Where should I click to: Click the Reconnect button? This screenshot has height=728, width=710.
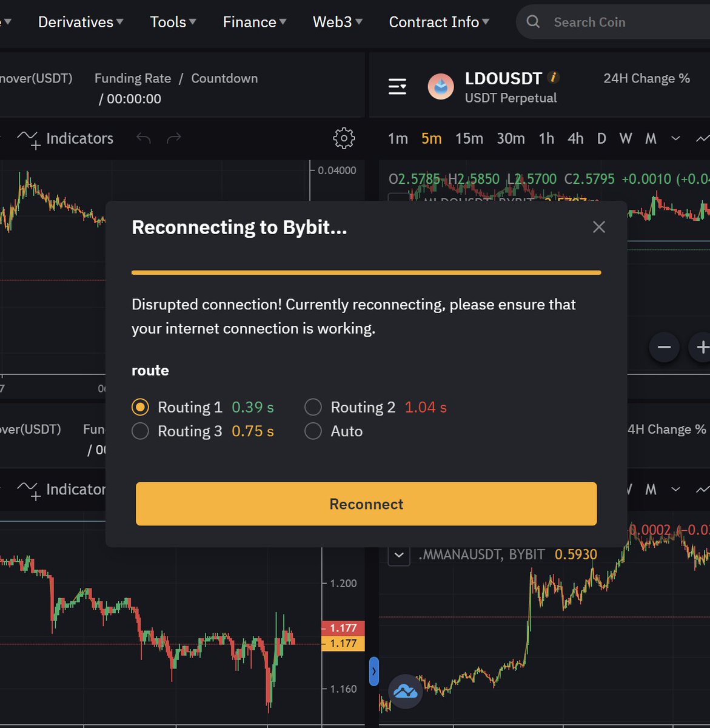point(366,504)
